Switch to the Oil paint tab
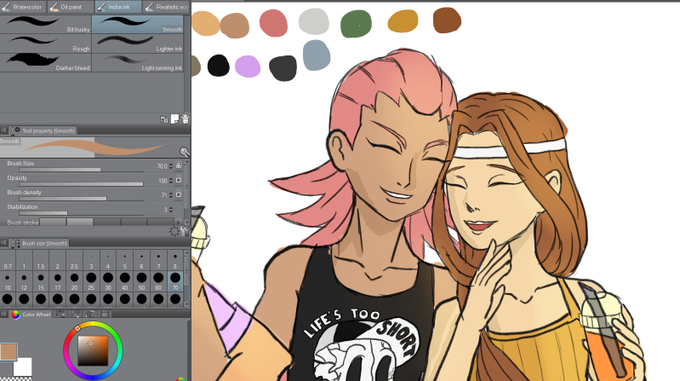This screenshot has height=381, width=680. [70, 7]
